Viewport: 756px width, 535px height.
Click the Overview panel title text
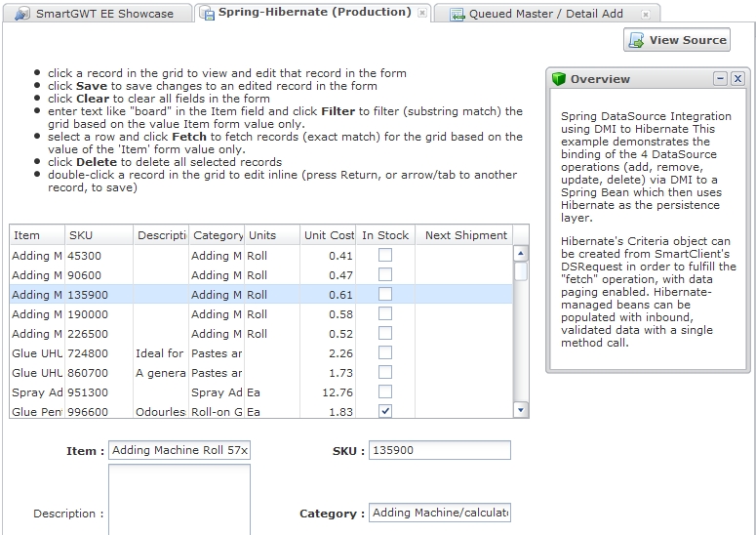pyautogui.click(x=600, y=79)
